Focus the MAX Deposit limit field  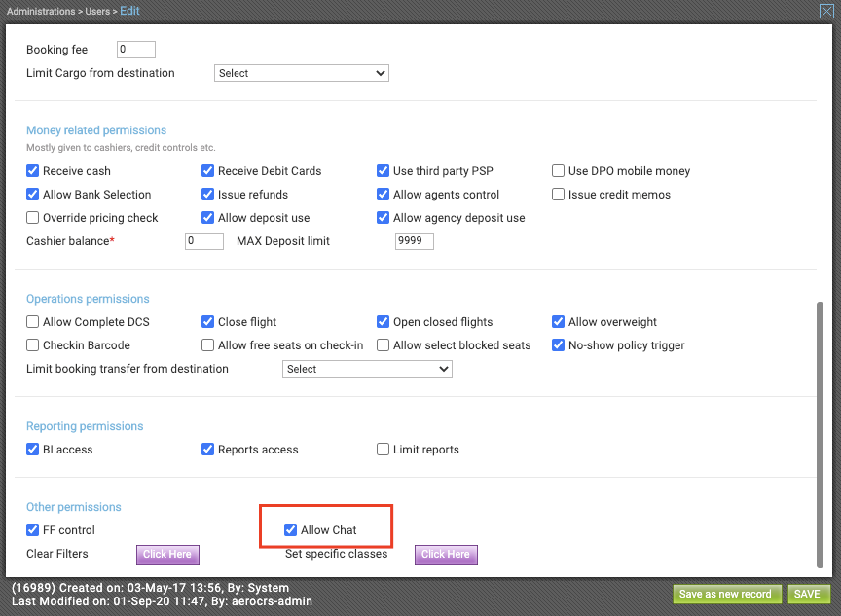415,241
